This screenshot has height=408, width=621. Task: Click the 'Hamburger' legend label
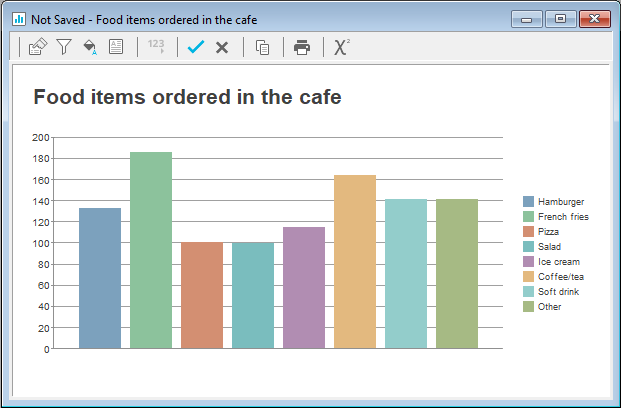[x=561, y=202]
